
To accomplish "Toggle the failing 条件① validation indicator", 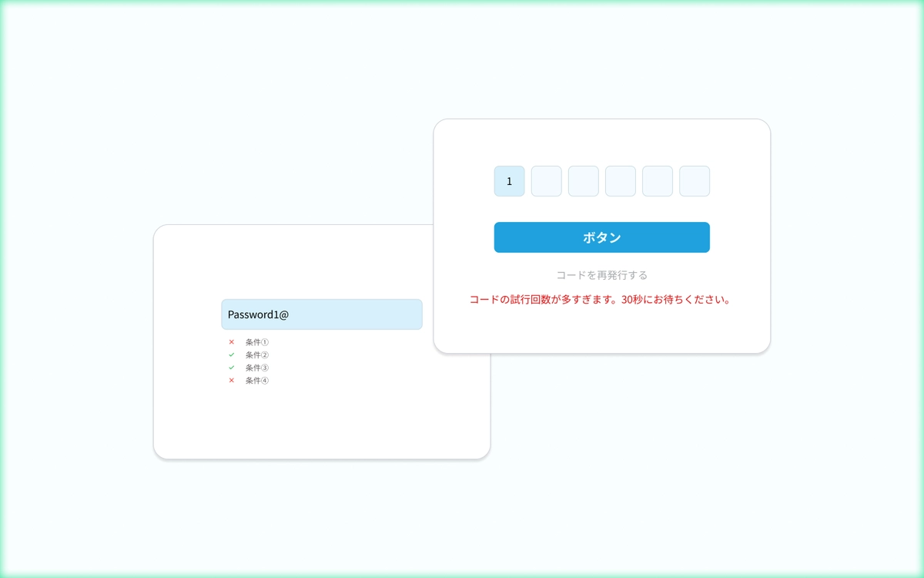I will pyautogui.click(x=232, y=341).
